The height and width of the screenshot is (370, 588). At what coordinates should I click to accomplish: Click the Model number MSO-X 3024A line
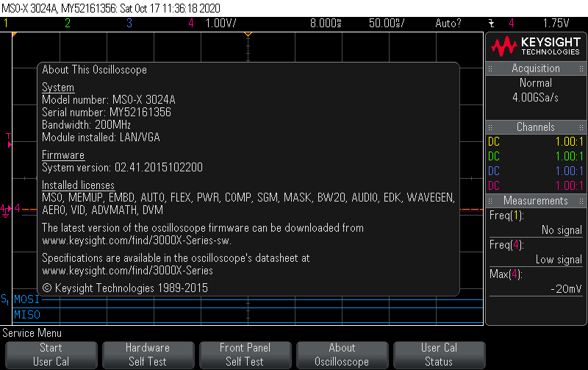pyautogui.click(x=109, y=100)
